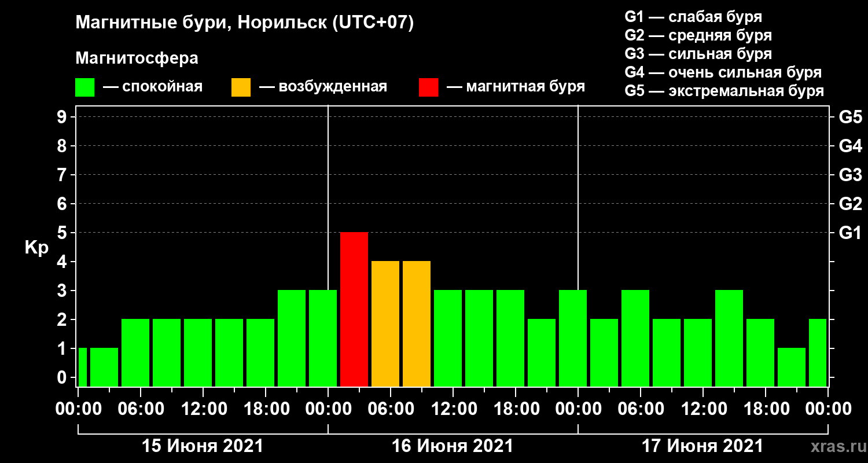Click 'G2 — средняя буря' description

[698, 35]
